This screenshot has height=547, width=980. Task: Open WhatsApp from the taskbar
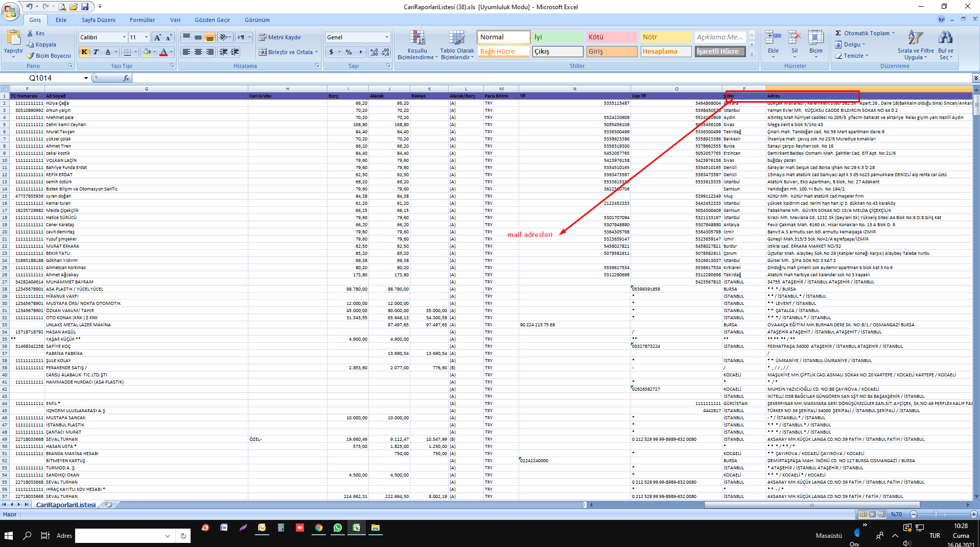click(x=337, y=528)
